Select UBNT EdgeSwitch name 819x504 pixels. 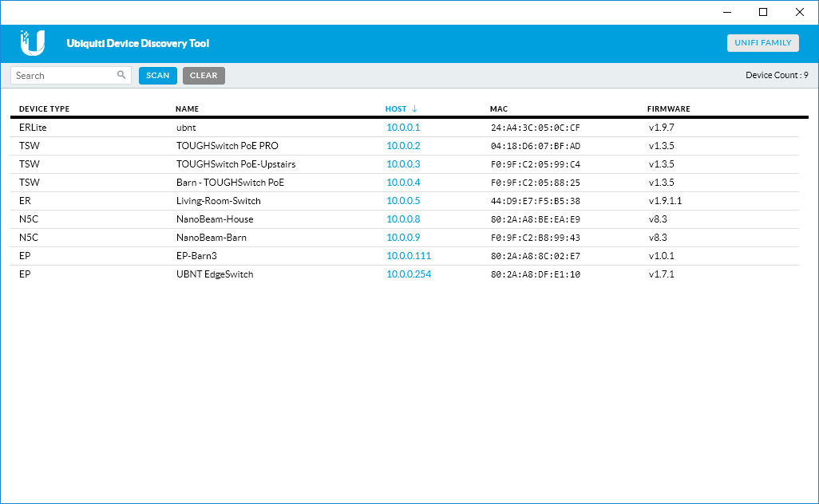pyautogui.click(x=215, y=274)
